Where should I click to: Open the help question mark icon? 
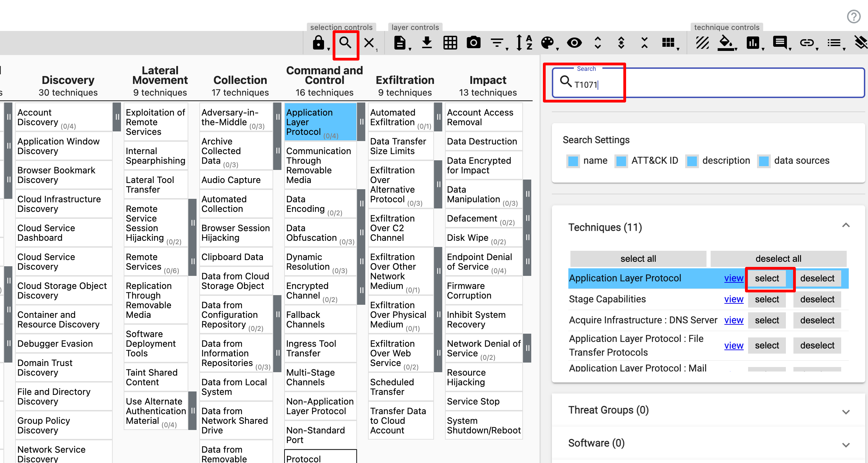point(854,17)
